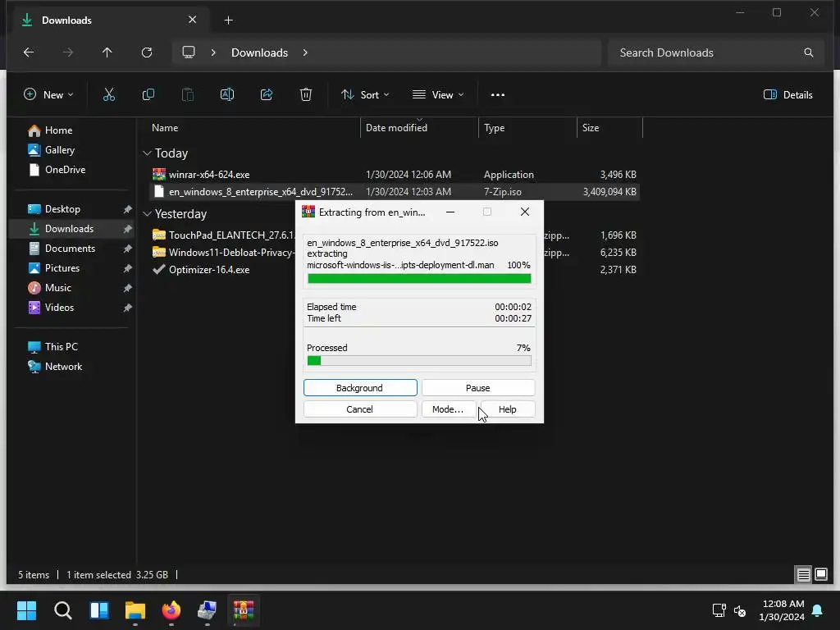
Task: Open a new Explorer tab with plus
Action: click(229, 21)
